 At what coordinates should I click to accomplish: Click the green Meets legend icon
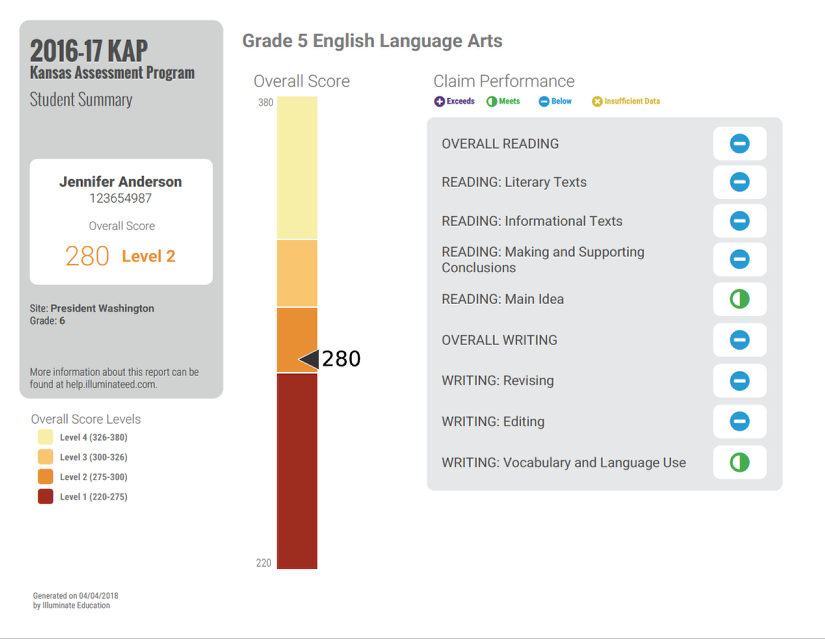(491, 102)
